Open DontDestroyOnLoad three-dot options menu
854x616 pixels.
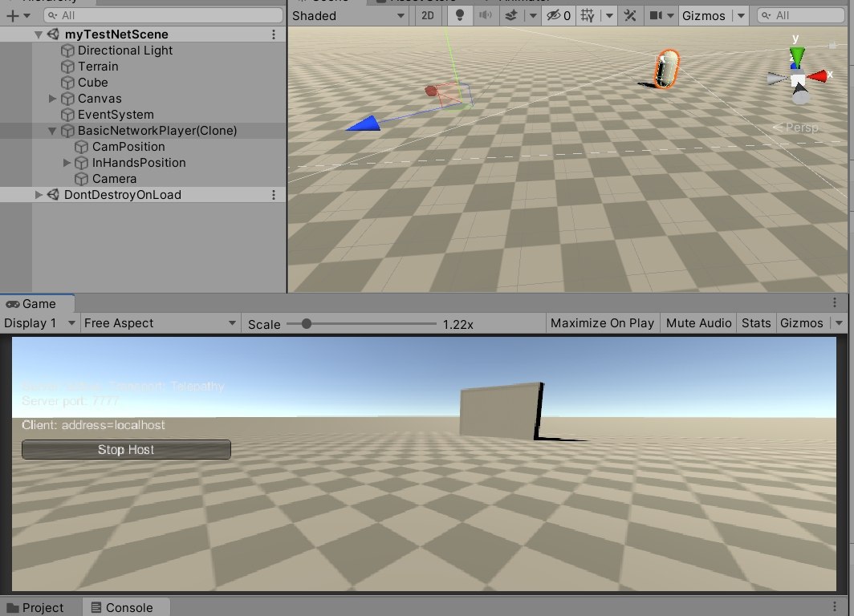(x=274, y=195)
